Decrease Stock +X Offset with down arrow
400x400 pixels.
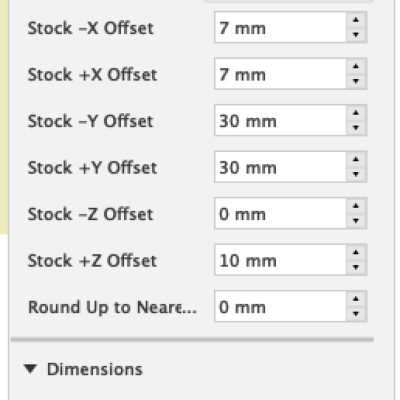(356, 81)
